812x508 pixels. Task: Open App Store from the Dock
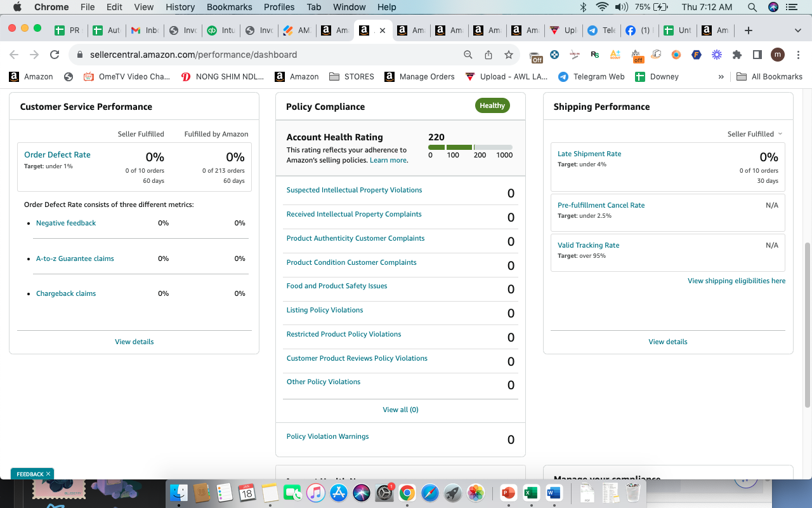tap(338, 492)
